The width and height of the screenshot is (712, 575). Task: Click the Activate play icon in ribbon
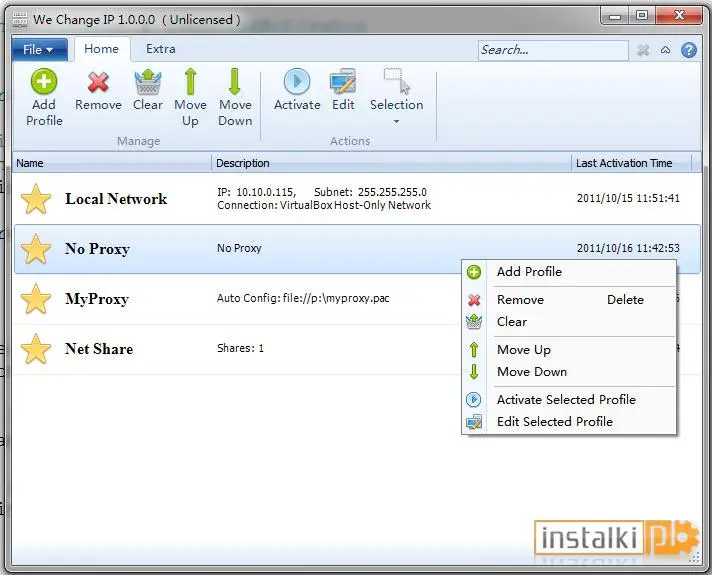pyautogui.click(x=297, y=82)
